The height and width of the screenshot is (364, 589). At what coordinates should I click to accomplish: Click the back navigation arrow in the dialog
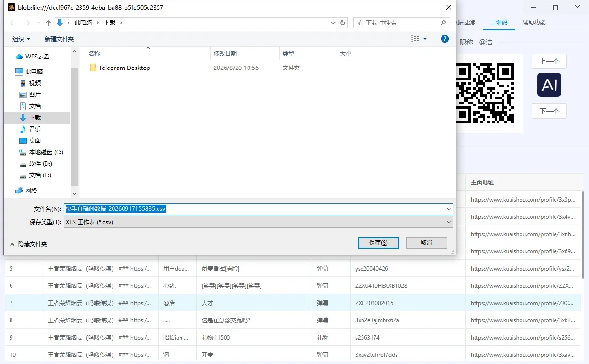[x=13, y=23]
